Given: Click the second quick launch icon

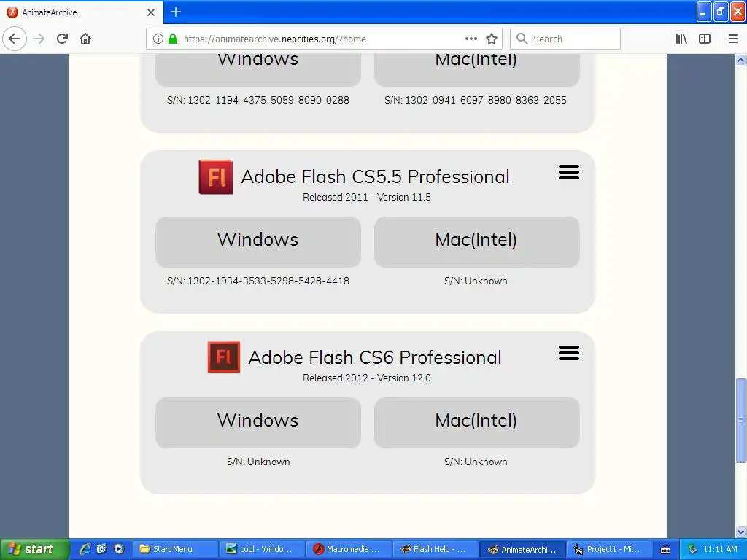Looking at the screenshot, I should pos(101,549).
